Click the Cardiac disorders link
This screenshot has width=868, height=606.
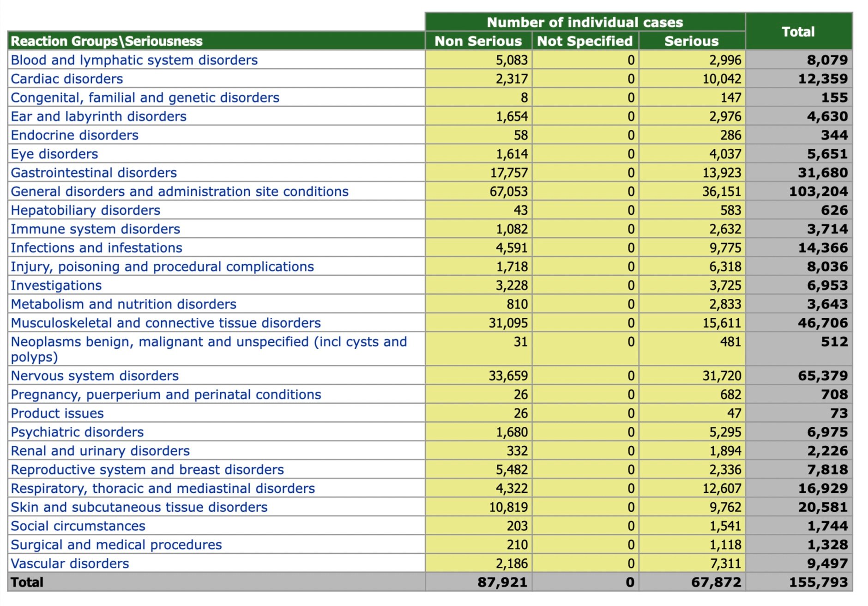coord(67,79)
